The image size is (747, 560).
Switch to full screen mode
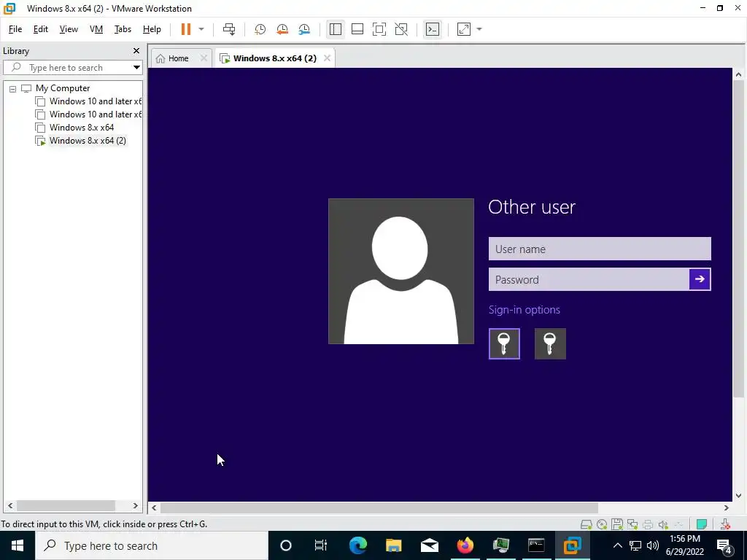coord(379,29)
